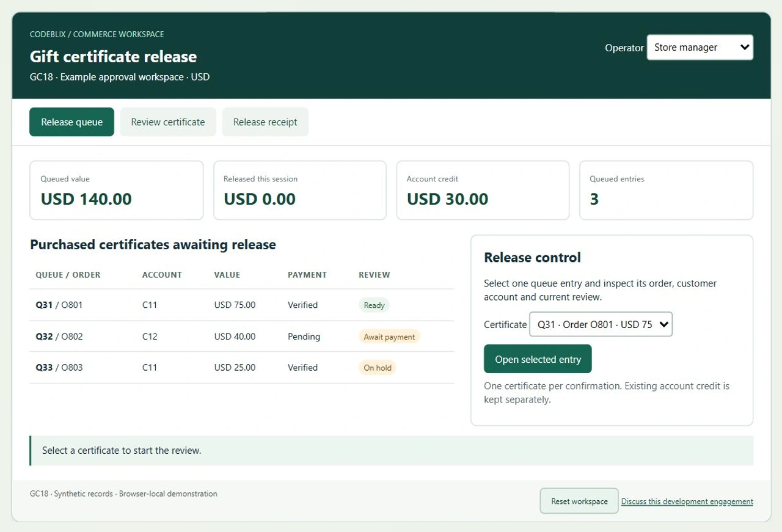This screenshot has height=532, width=782.
Task: Click the ACCOUNT column header
Action: [162, 275]
